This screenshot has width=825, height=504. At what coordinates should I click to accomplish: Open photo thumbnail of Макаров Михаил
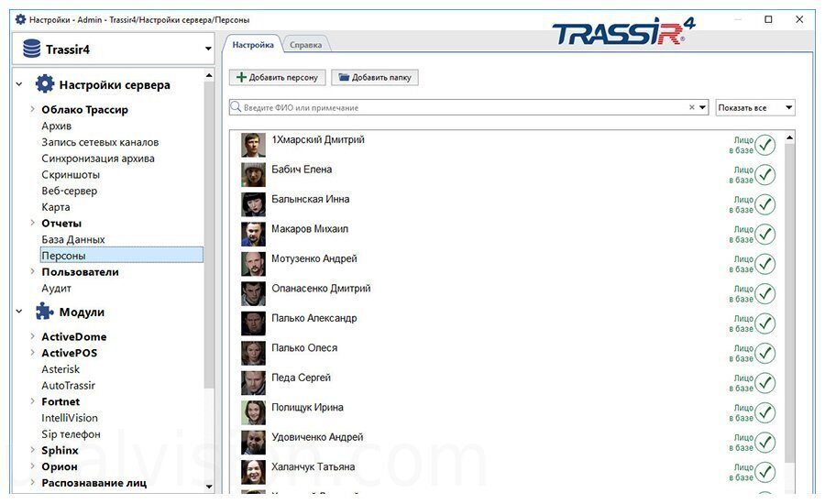point(253,234)
